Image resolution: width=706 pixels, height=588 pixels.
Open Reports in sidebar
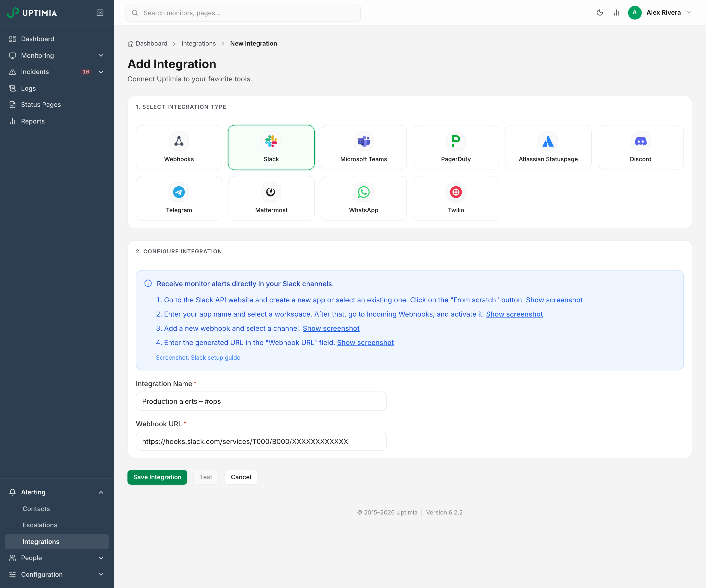[x=57, y=121]
